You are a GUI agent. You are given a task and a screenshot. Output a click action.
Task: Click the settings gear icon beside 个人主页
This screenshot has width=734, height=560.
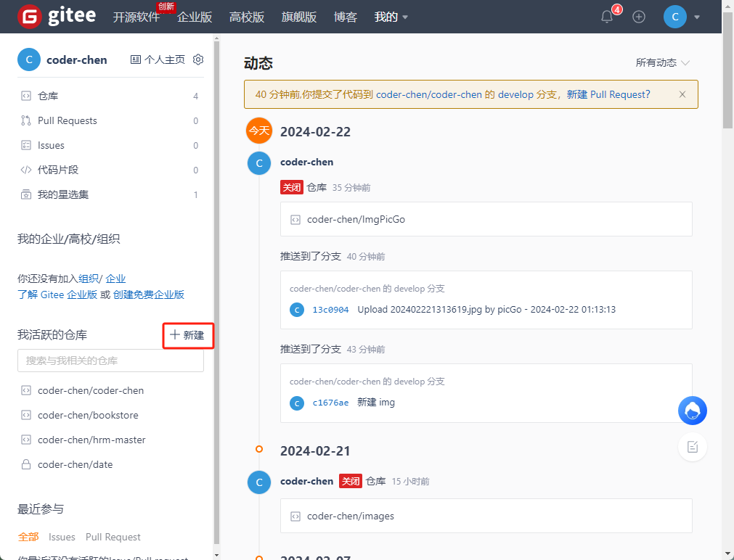pos(198,59)
